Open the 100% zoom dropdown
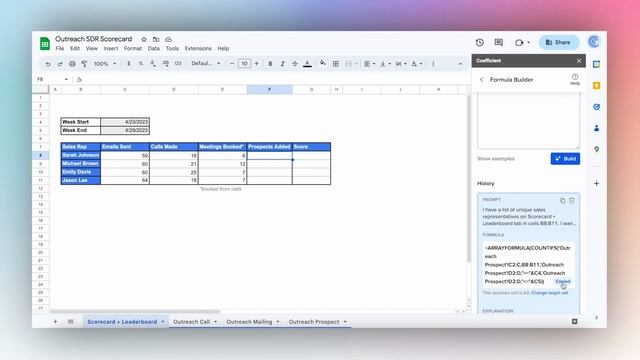The width and height of the screenshot is (640, 360). pyautogui.click(x=105, y=64)
